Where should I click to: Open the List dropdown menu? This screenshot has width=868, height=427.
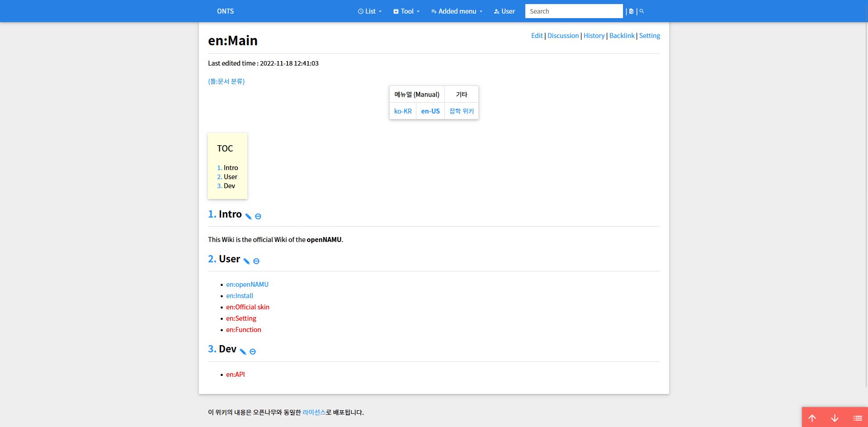(x=370, y=11)
